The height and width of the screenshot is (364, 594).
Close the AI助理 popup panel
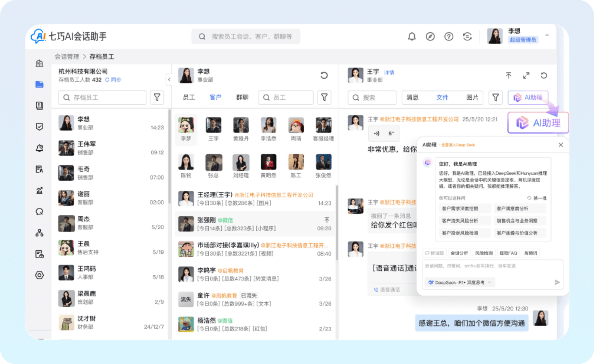click(560, 145)
